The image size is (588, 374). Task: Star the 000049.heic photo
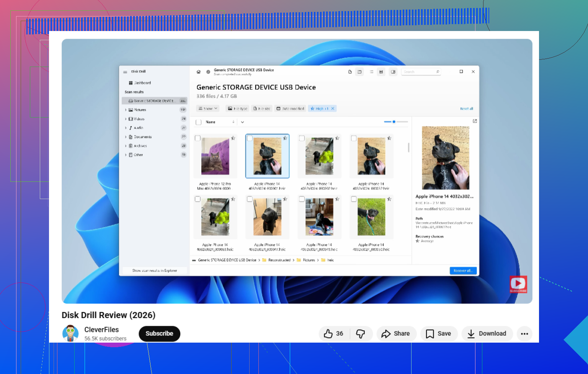[337, 199]
